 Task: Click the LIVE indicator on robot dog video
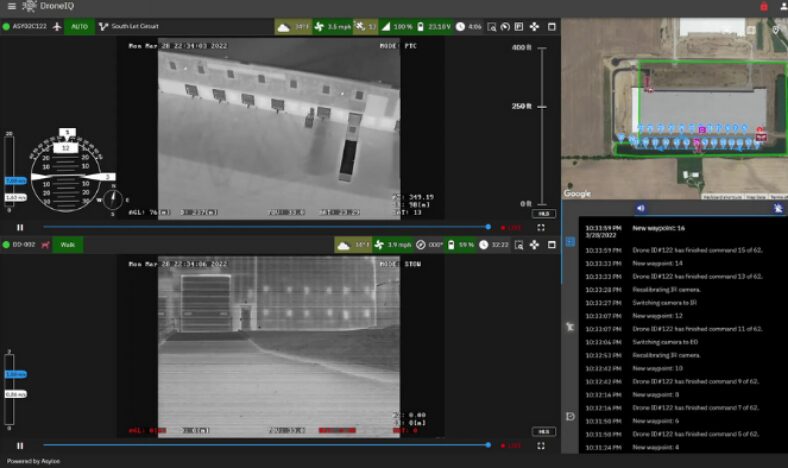tap(512, 446)
